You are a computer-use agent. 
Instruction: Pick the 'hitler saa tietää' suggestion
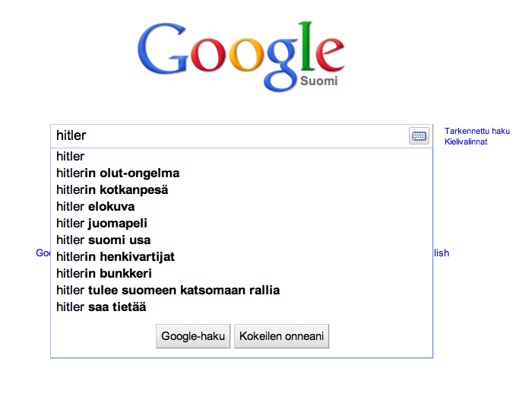101,307
